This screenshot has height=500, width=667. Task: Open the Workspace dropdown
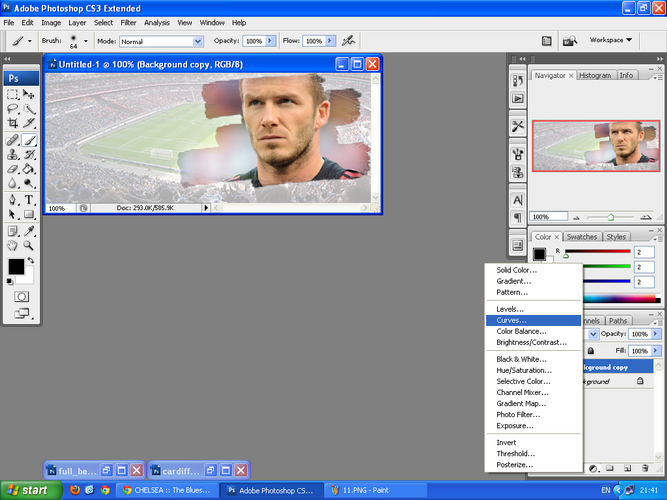[x=610, y=40]
